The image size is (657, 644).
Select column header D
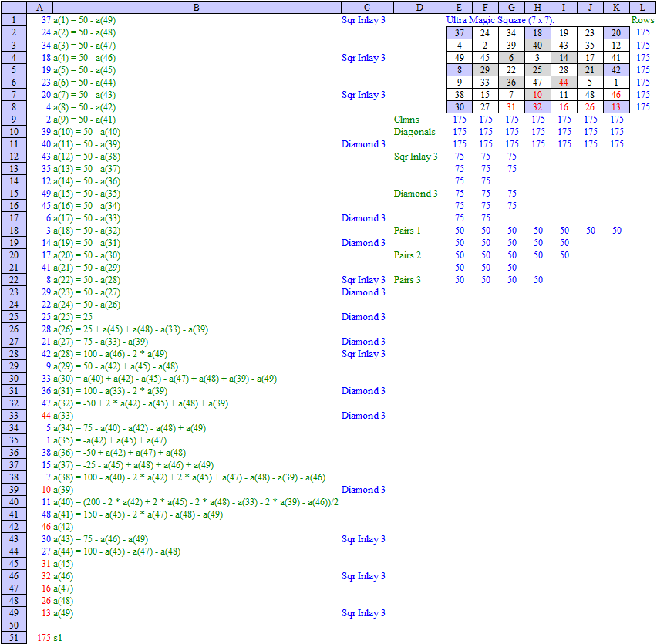[x=419, y=7]
